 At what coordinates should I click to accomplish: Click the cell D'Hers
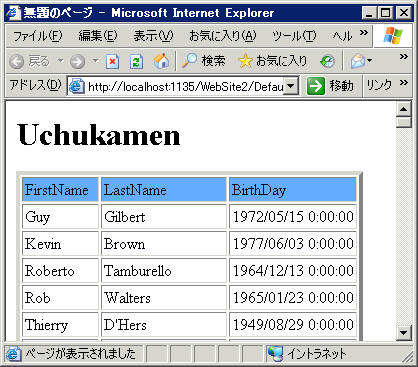(x=163, y=325)
